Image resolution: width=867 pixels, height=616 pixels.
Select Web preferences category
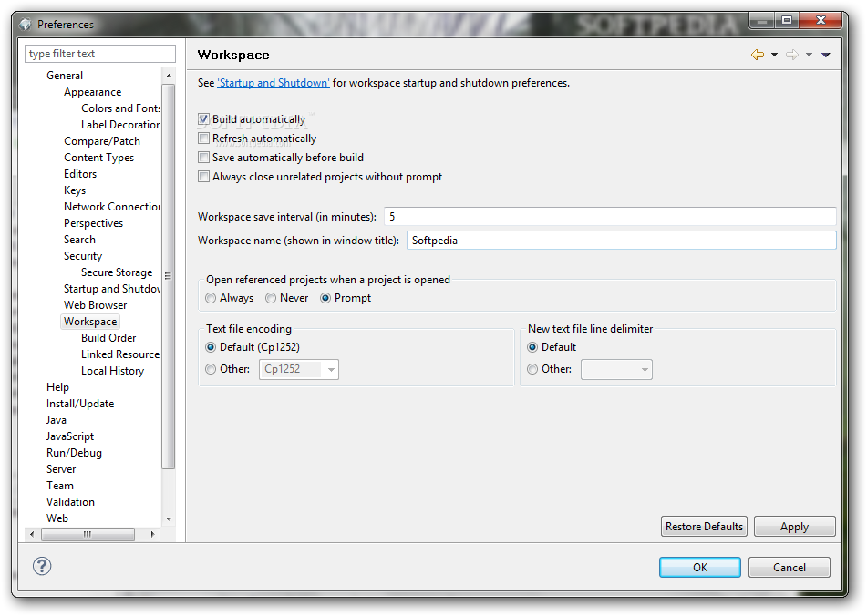click(x=57, y=518)
